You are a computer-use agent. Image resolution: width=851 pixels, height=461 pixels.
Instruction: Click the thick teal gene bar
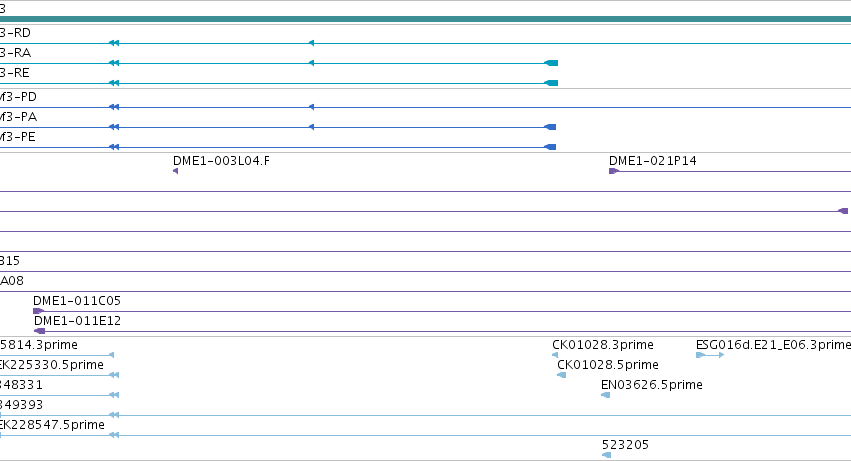click(x=426, y=19)
